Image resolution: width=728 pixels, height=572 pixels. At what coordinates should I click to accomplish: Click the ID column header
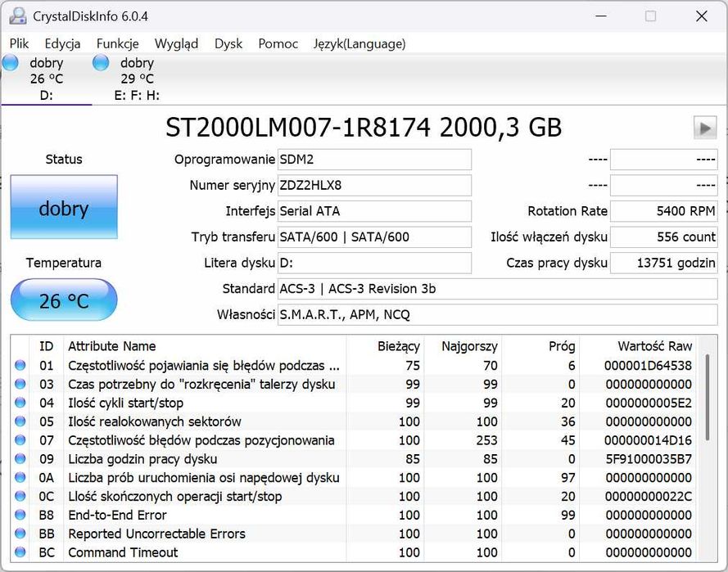(47, 346)
